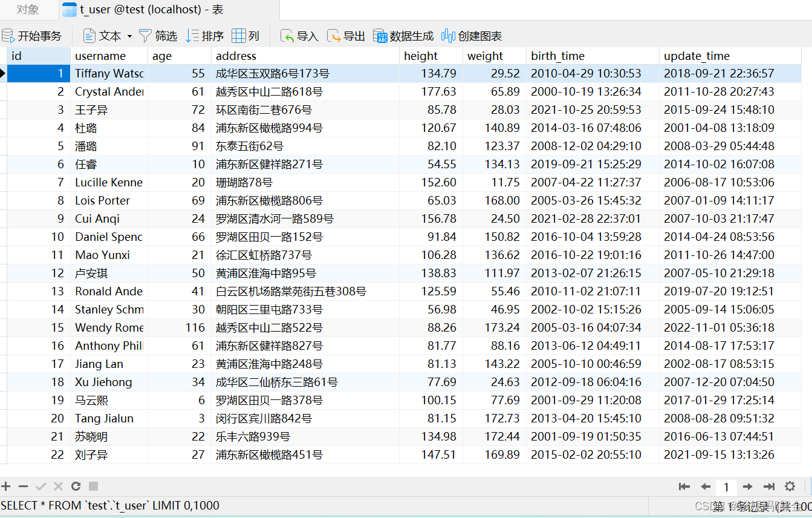Click the height column header
The width and height of the screenshot is (812, 518).
(x=431, y=56)
